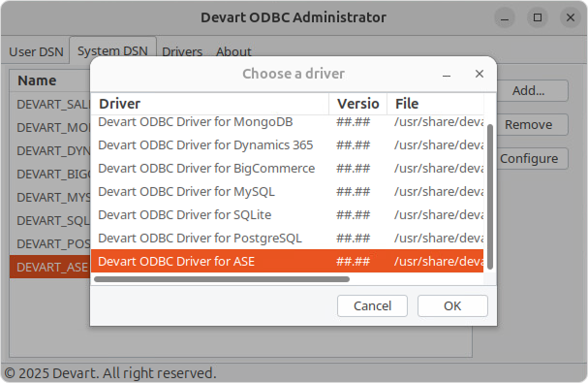The image size is (588, 383).
Task: Select Devart ODBC Driver for BigCommerce
Action: pos(288,168)
